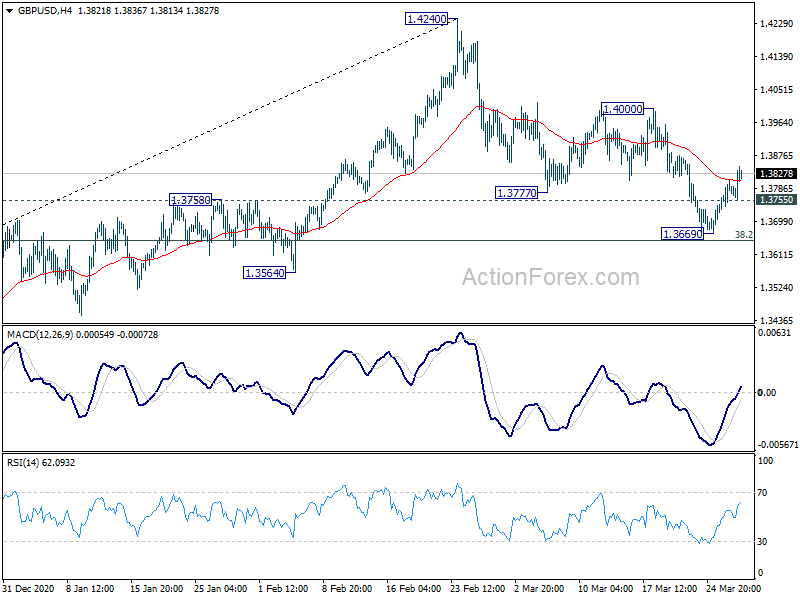Click the 10 Mar 04:00 date label
This screenshot has height=600, width=800.
605,589
